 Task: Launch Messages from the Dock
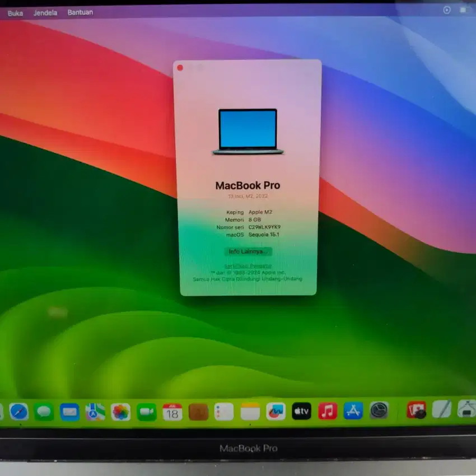(x=44, y=412)
